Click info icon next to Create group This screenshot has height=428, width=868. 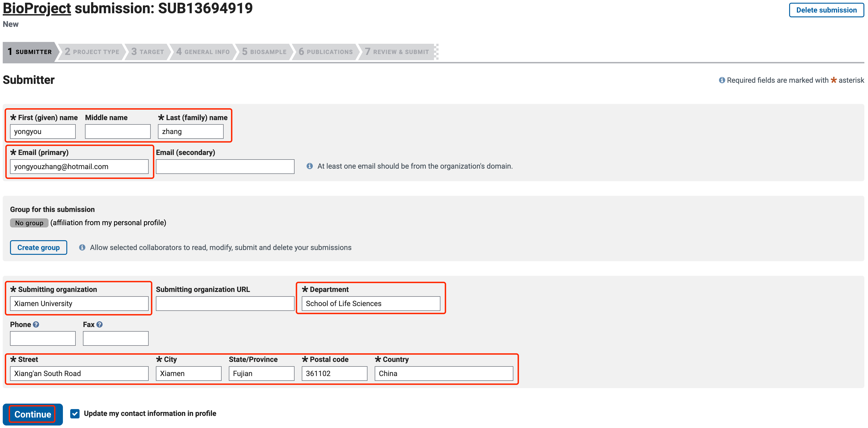click(82, 247)
